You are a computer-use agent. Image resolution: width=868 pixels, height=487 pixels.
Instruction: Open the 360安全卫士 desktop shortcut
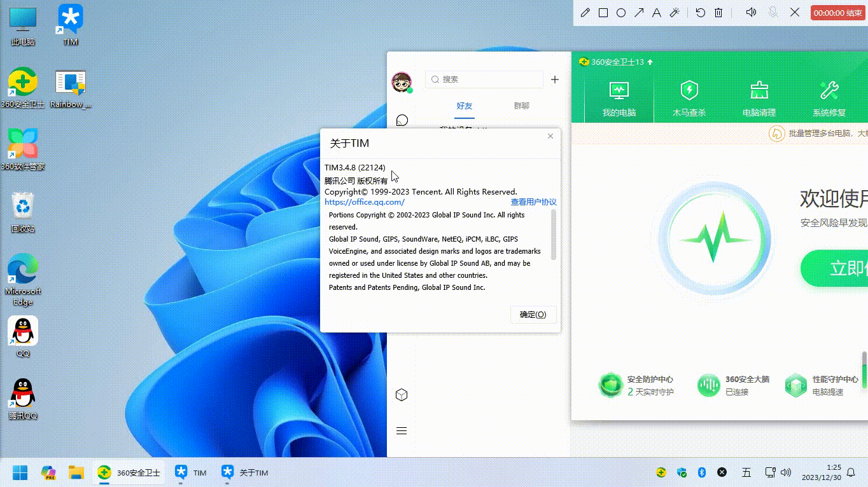(x=23, y=89)
